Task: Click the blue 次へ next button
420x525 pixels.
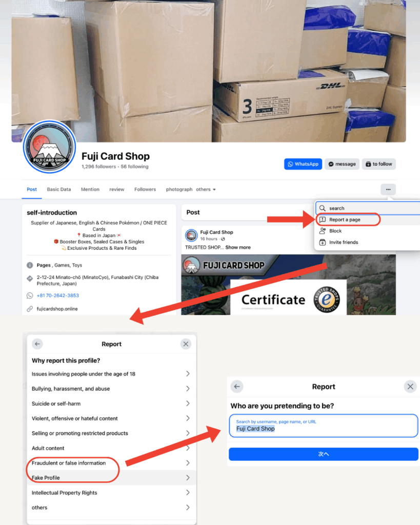Action: pyautogui.click(x=324, y=454)
